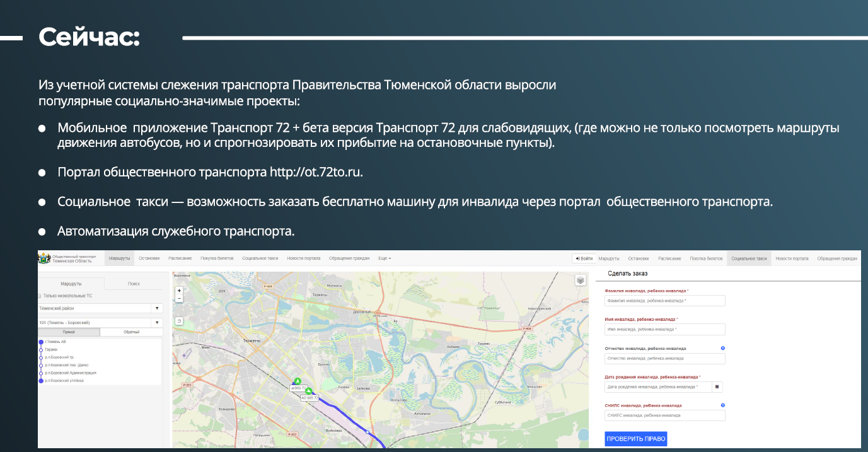This screenshot has width=868, height=452.
Task: Click the square map control below the zoom buttons
Action: click(180, 321)
